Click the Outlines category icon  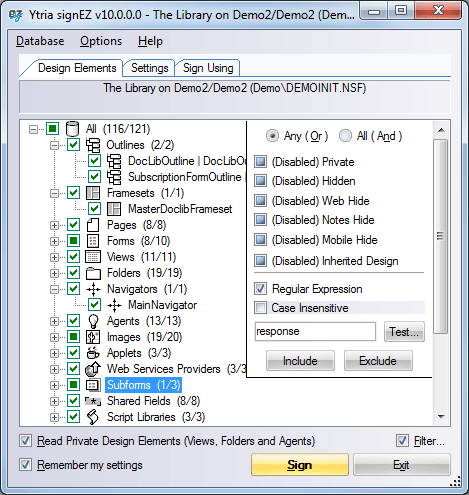click(93, 145)
